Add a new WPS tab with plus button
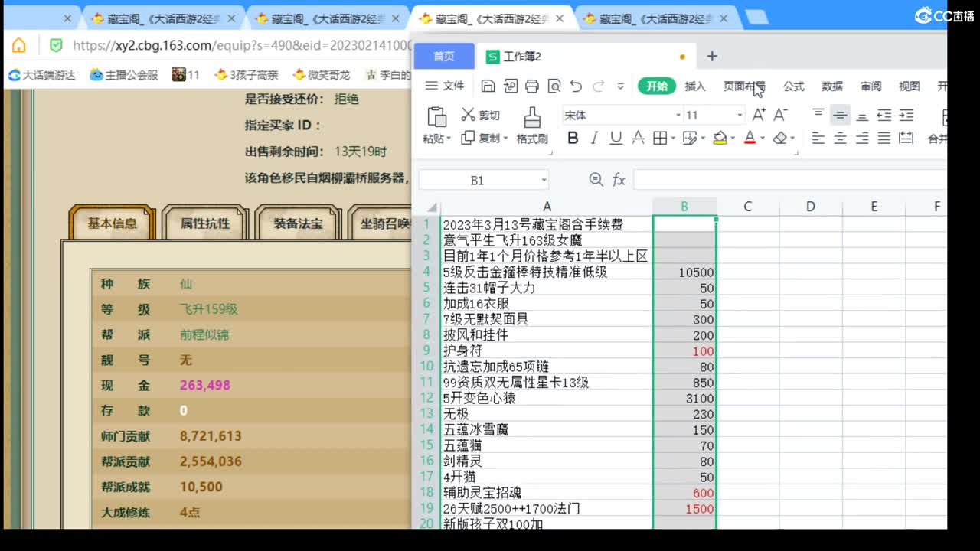Image resolution: width=980 pixels, height=551 pixels. (x=712, y=56)
